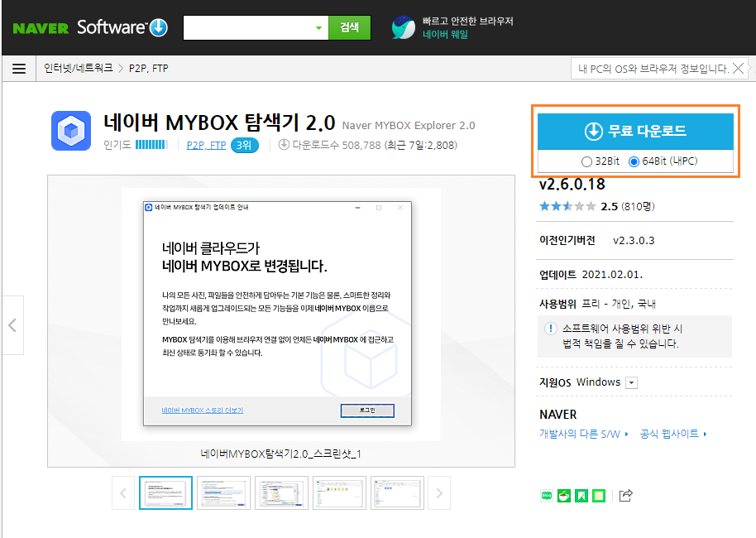This screenshot has height=538, width=756.
Task: Click the NAVER logo
Action: click(41, 28)
